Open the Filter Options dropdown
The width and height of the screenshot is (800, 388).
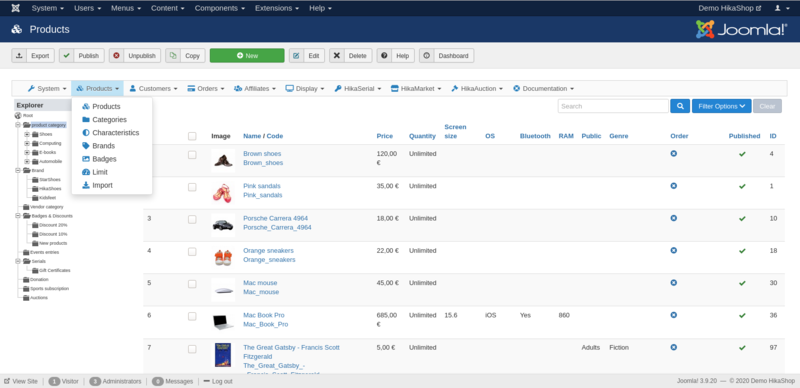click(721, 106)
